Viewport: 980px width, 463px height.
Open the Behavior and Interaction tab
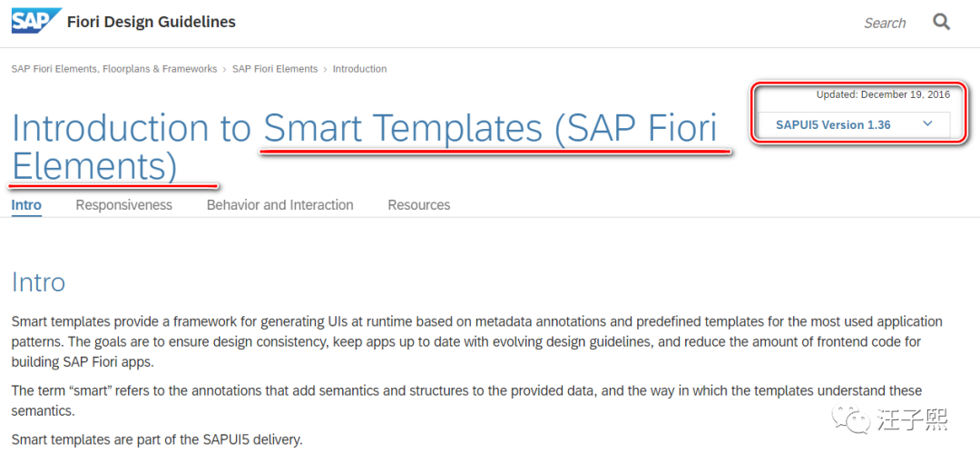click(x=279, y=205)
